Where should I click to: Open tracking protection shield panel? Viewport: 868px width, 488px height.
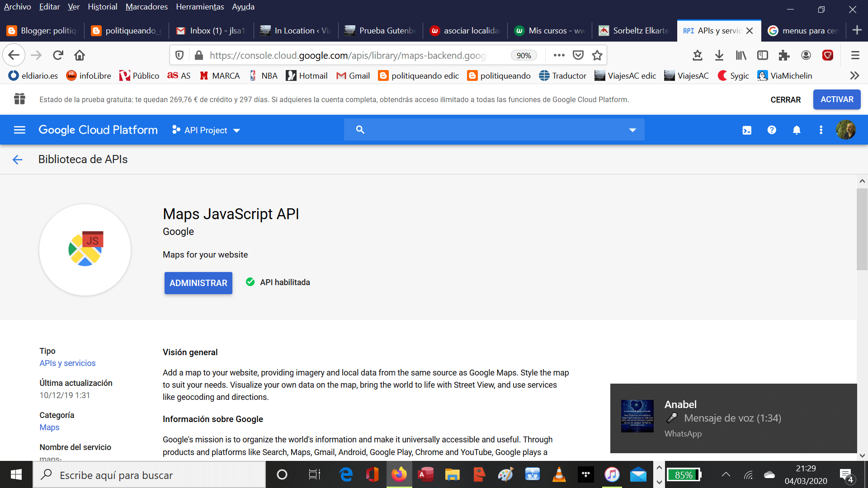coord(179,55)
